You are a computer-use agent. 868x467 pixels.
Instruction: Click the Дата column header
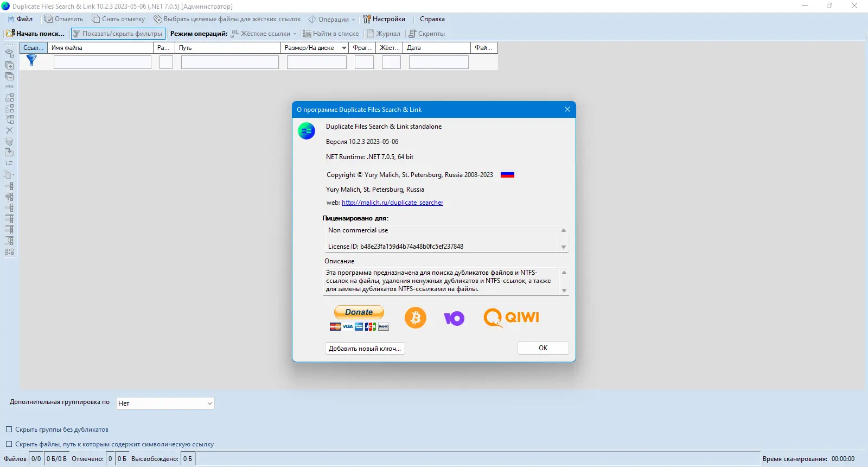tap(437, 48)
